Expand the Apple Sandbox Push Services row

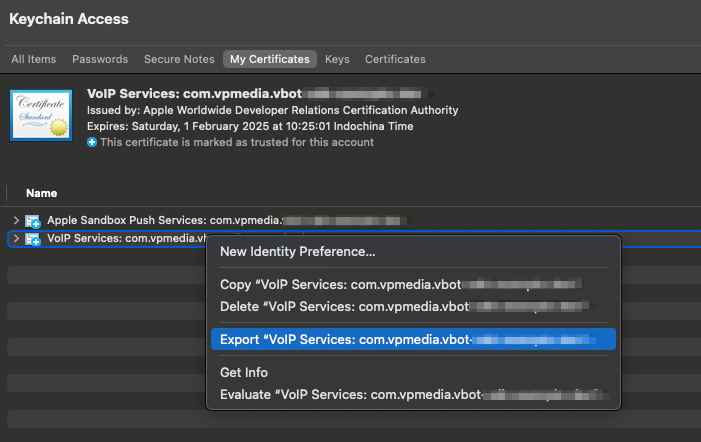coord(15,220)
